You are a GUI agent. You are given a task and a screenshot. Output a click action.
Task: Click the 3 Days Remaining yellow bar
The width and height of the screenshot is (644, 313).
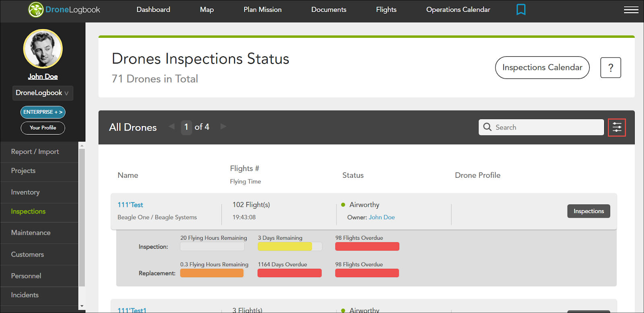pyautogui.click(x=290, y=246)
